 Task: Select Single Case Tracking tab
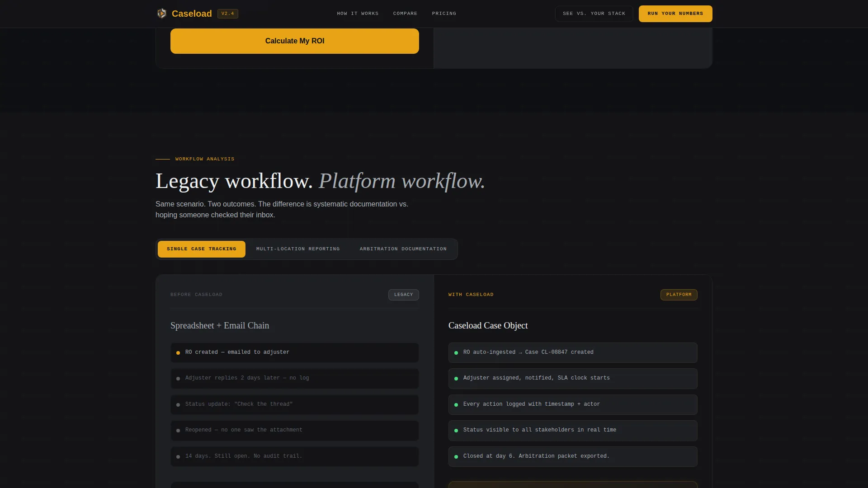202,249
